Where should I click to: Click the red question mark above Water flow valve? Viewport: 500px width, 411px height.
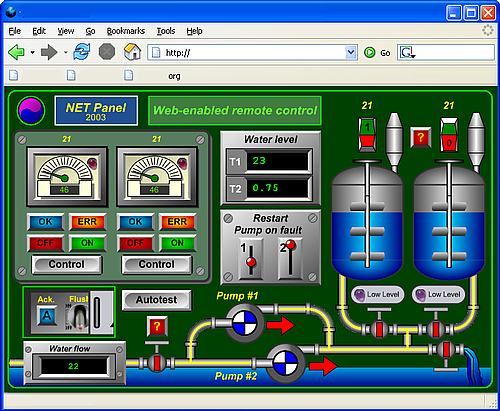(157, 326)
